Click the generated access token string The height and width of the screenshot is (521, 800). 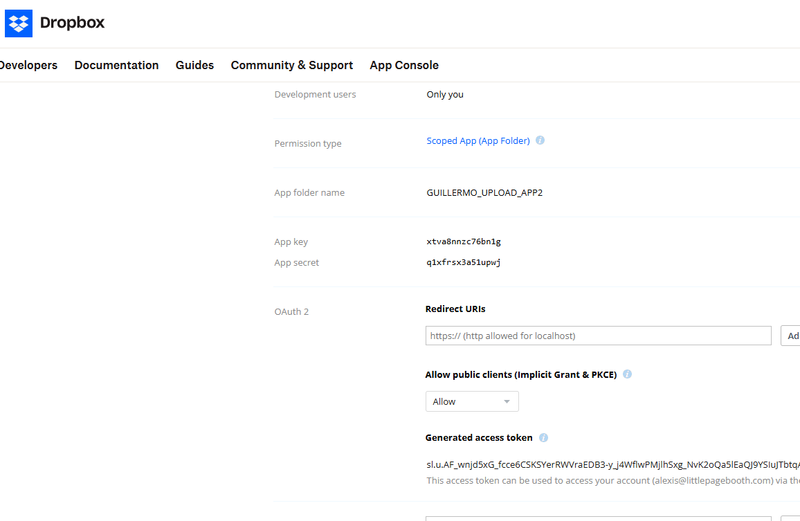point(612,464)
